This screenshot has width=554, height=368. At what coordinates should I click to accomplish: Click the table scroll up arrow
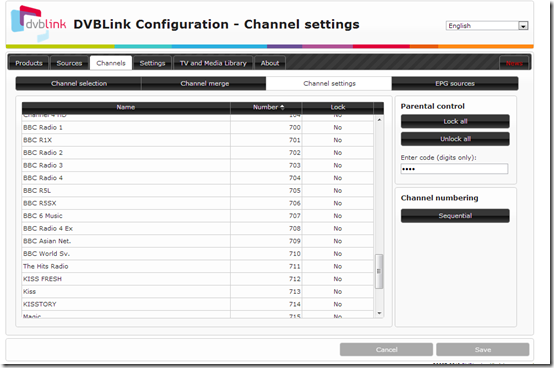(379, 120)
